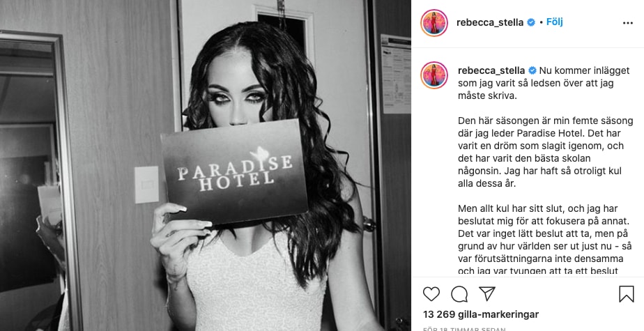Click the verified badge in the header
The image size is (644, 331).
(x=531, y=22)
